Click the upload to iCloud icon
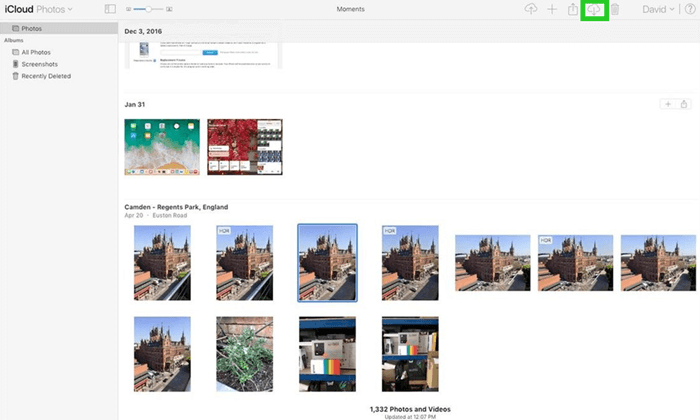The width and height of the screenshot is (700, 420). (530, 9)
